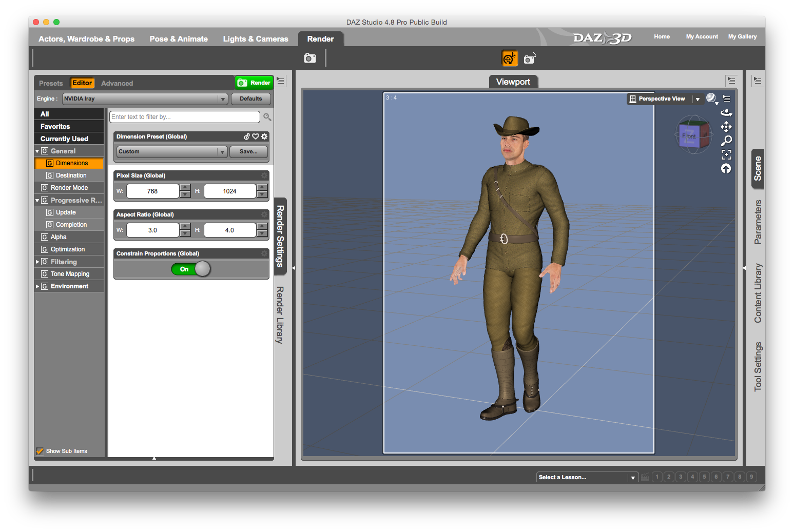Open the Scene side tab
Viewport: 794px width, 532px height.
click(x=758, y=169)
